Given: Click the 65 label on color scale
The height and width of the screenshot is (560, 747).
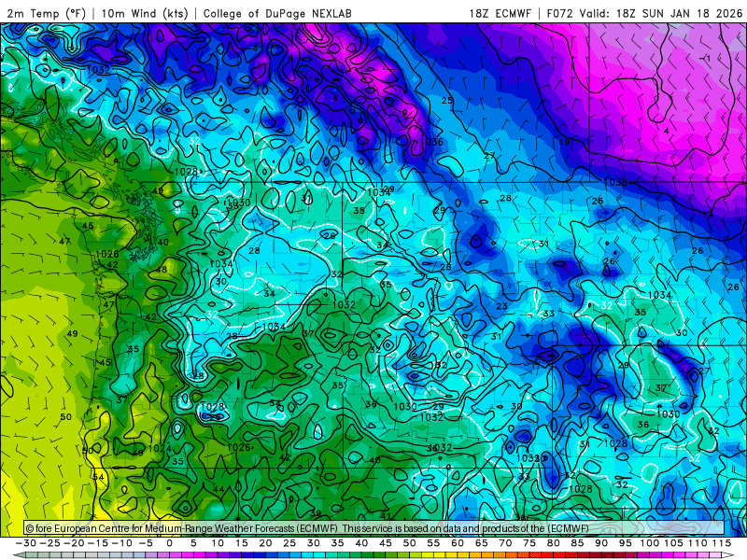Looking at the screenshot, I should click(x=481, y=543).
